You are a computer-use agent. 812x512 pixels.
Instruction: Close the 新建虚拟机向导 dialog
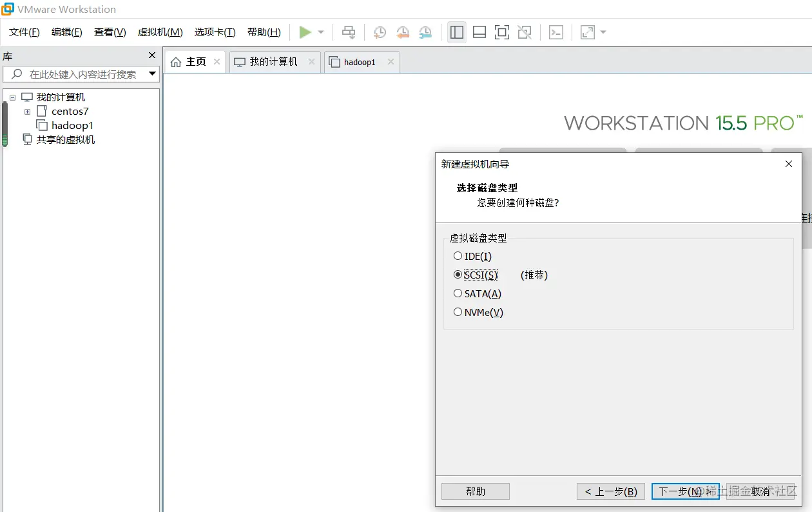[789, 164]
